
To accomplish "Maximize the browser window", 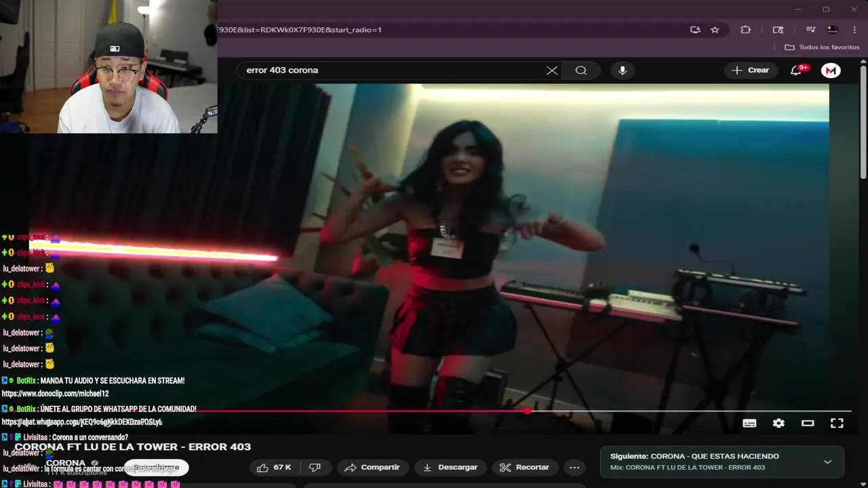I will 826,9.
